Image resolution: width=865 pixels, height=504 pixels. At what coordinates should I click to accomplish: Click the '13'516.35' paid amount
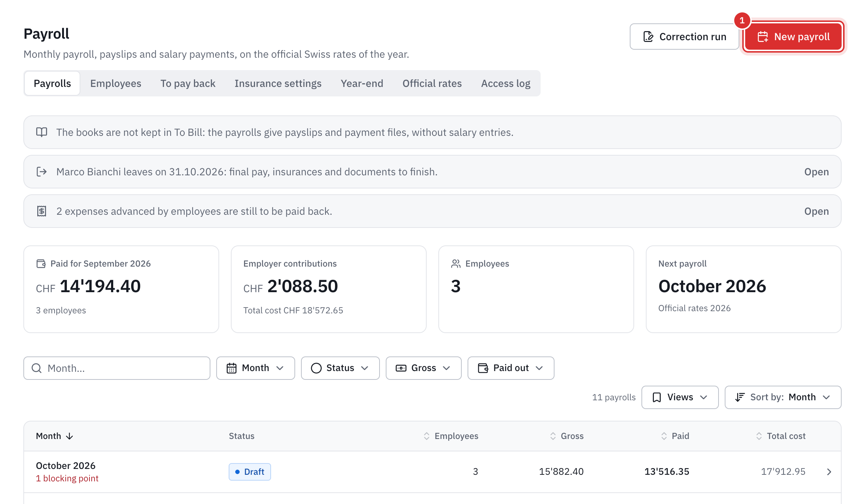coord(667,472)
